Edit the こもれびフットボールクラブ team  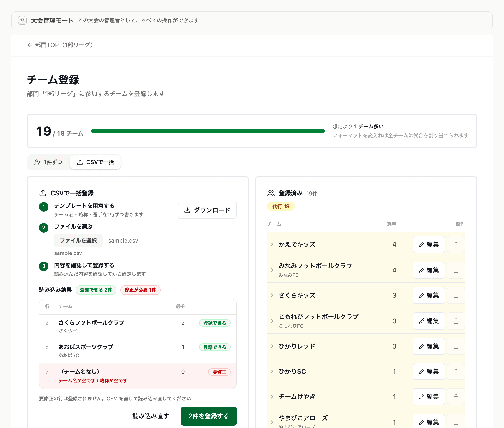point(429,321)
